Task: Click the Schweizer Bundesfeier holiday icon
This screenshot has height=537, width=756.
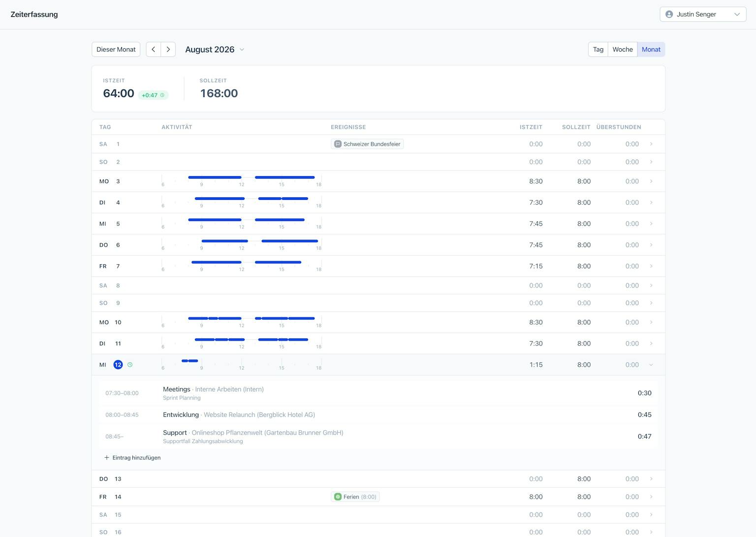Action: [x=338, y=144]
